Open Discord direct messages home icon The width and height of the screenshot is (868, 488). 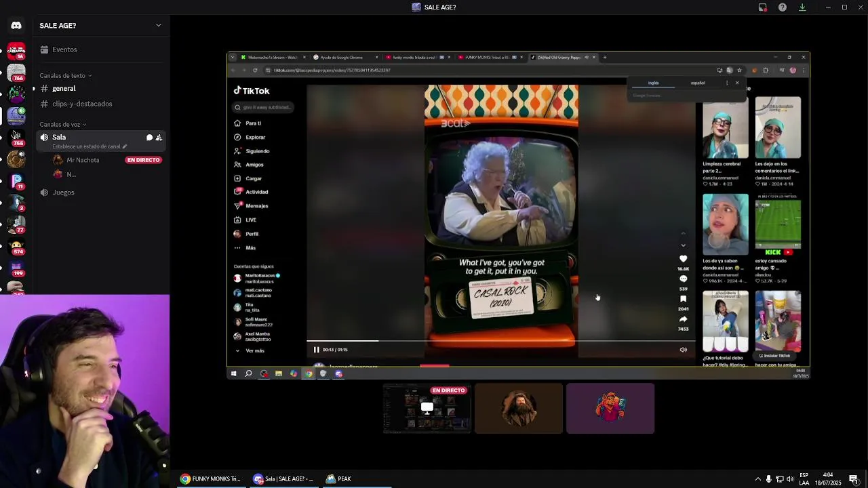[16, 26]
